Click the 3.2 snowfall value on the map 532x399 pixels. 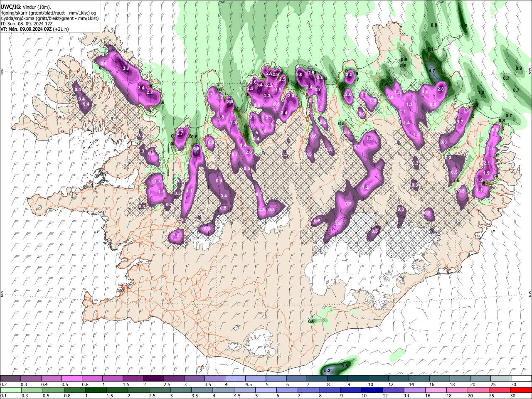tap(320, 77)
